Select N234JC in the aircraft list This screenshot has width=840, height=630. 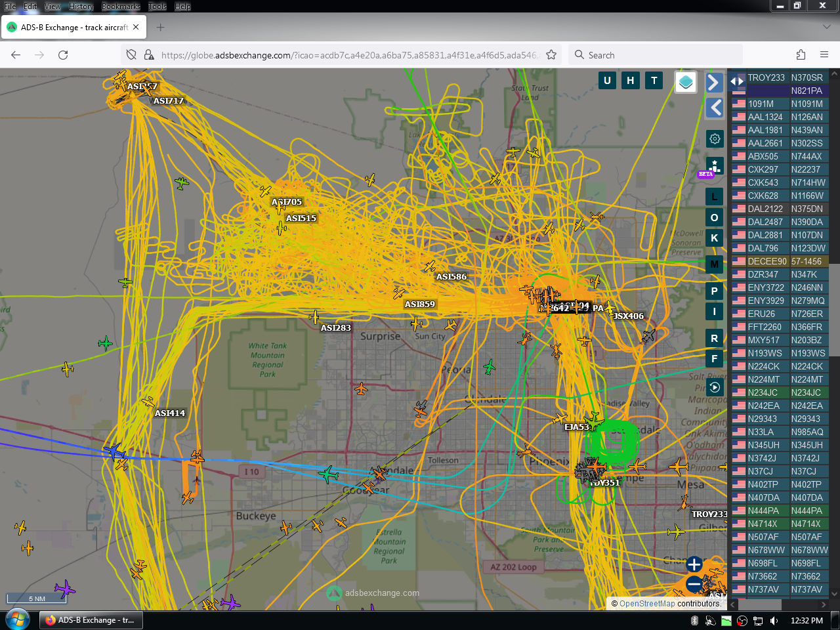click(x=780, y=392)
